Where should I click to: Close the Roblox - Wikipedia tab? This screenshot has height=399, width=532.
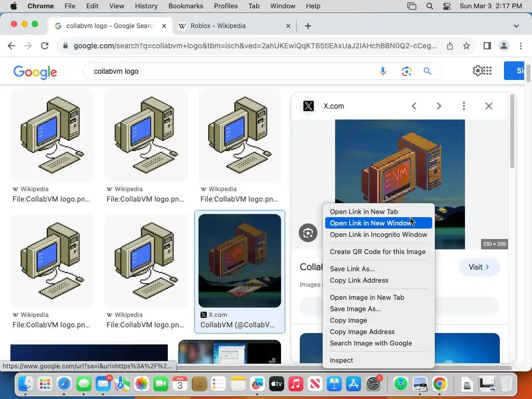coord(288,26)
